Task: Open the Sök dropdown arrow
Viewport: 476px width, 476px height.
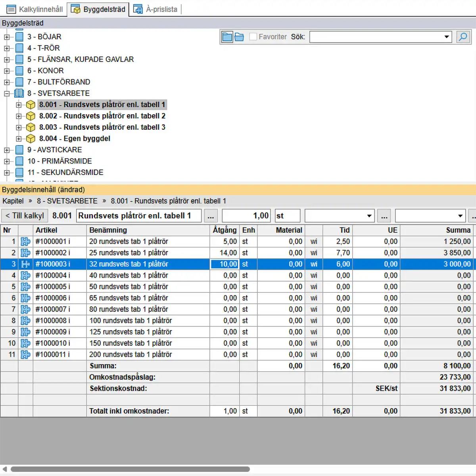Action: (447, 37)
